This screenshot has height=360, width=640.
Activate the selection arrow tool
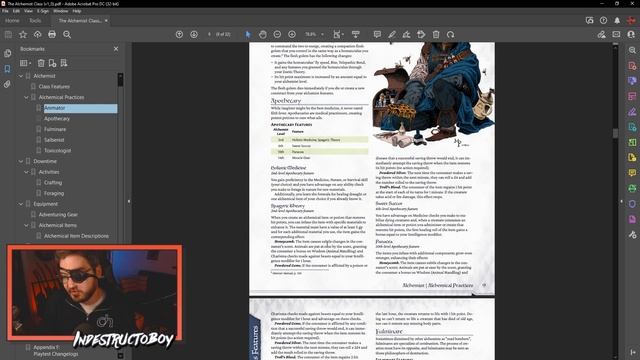[x=248, y=35]
